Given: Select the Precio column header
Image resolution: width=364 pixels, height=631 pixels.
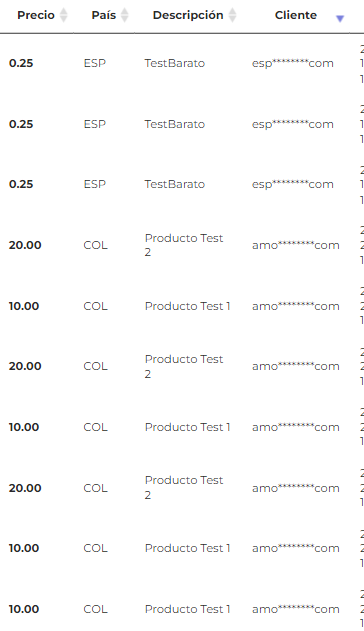Looking at the screenshot, I should pyautogui.click(x=36, y=15).
